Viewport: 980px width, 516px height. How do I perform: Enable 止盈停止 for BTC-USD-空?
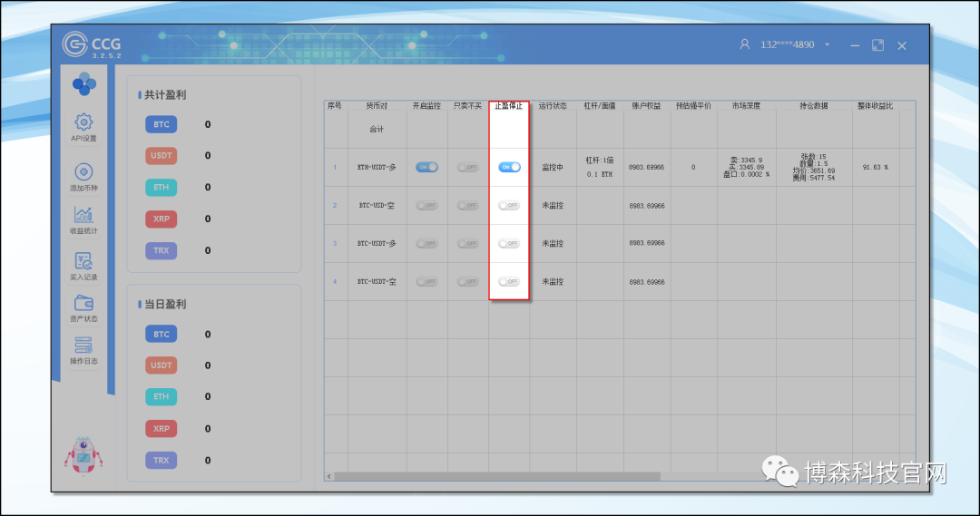tap(509, 206)
